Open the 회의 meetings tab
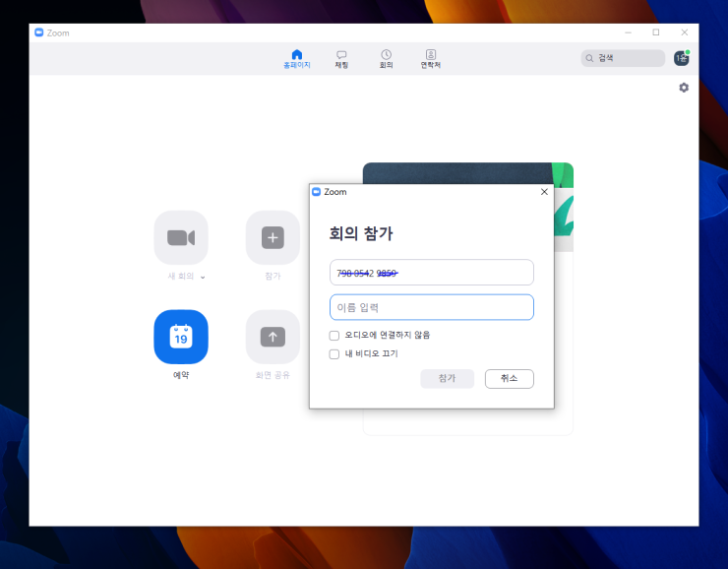Viewport: 728px width, 569px height. pos(386,59)
